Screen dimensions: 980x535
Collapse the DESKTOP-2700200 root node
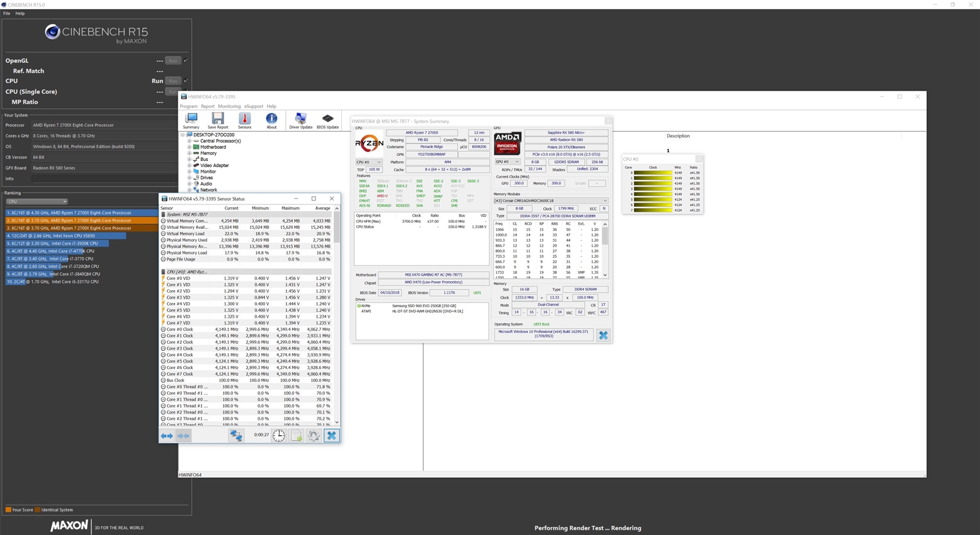183,135
